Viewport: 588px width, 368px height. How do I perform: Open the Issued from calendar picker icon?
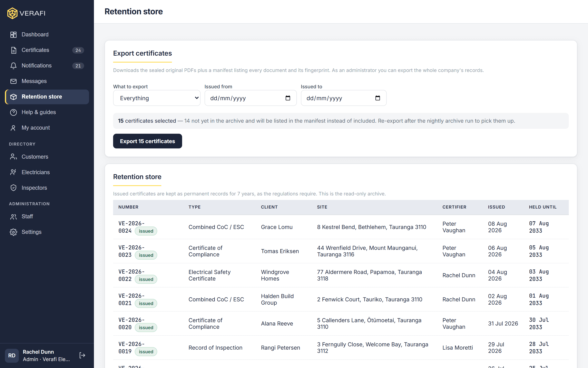(x=288, y=98)
